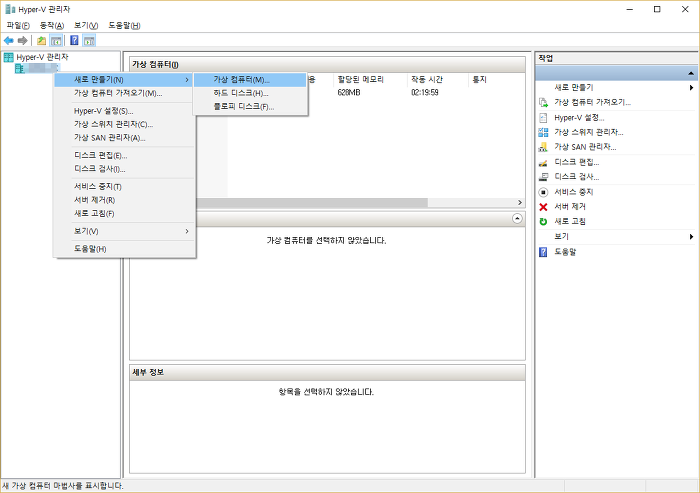Click 가상 스위치 관리자... link in actions pane
700x493 pixels.
pyautogui.click(x=589, y=132)
